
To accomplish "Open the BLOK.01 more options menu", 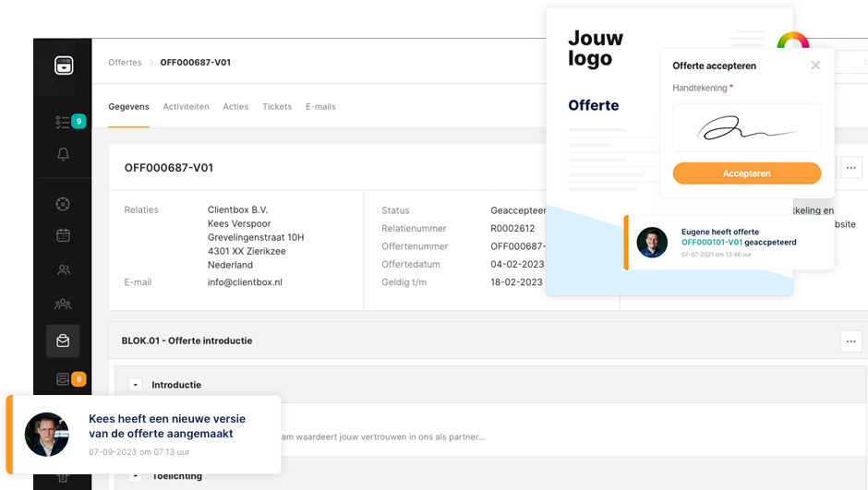I will click(850, 341).
